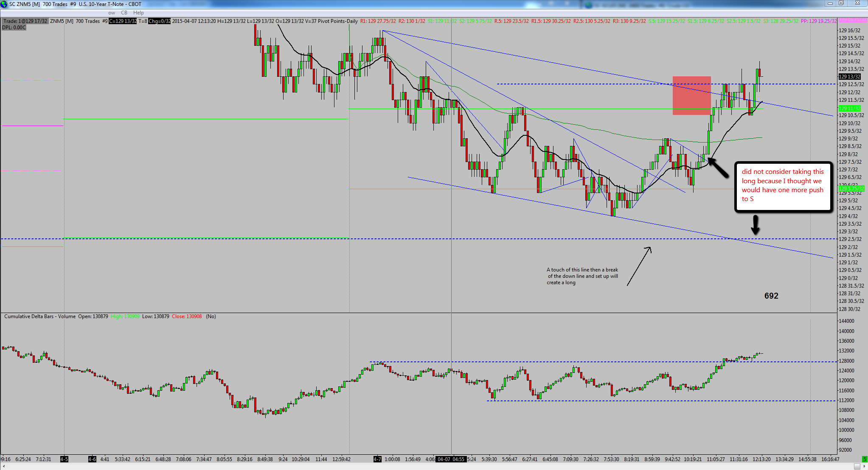Screen dimensions: 868x470
Task: Click the '128 30/32' price axis label
Action: pyautogui.click(x=849, y=309)
